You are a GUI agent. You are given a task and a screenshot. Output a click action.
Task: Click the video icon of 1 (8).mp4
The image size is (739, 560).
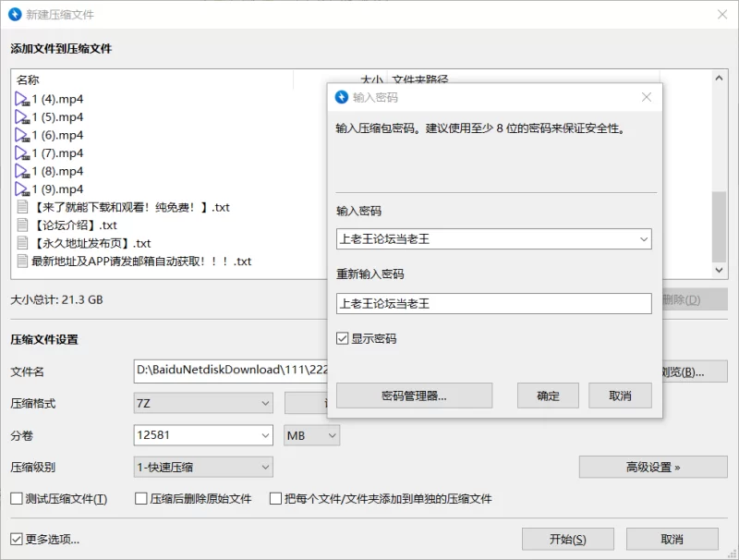[x=22, y=171]
